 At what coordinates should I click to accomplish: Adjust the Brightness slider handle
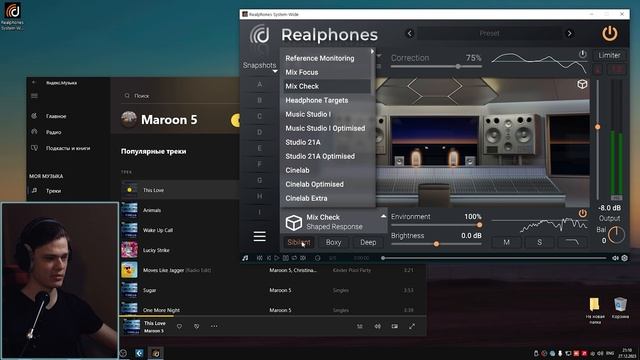436,244
